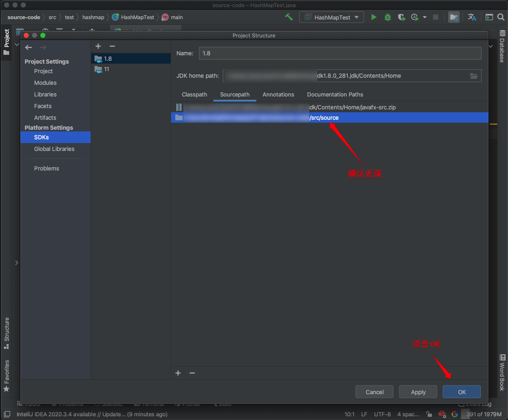Toggle tool window bars icon at bottom-left corner
Image resolution: width=508 pixels, height=420 pixels.
click(7, 414)
